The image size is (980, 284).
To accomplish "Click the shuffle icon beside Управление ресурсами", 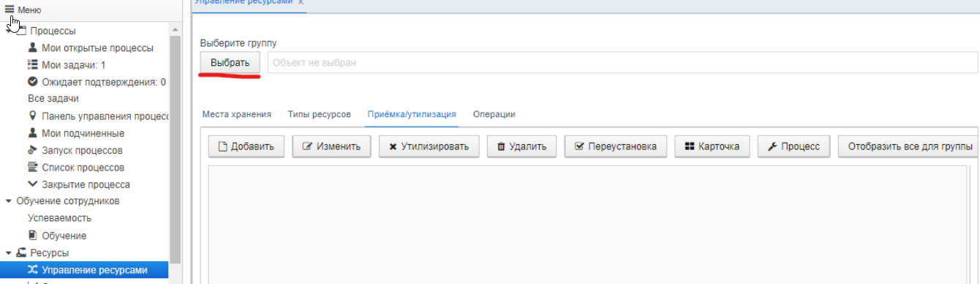I will point(32,270).
